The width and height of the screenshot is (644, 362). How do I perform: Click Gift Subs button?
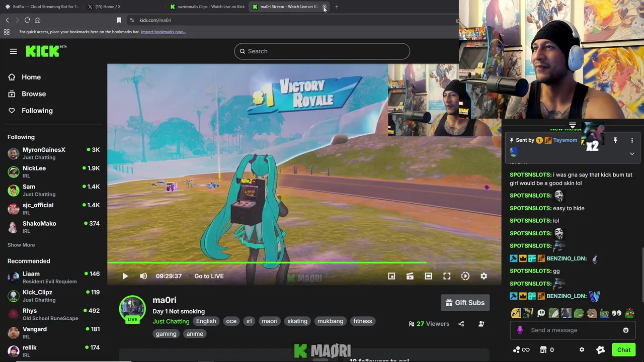coord(465,303)
